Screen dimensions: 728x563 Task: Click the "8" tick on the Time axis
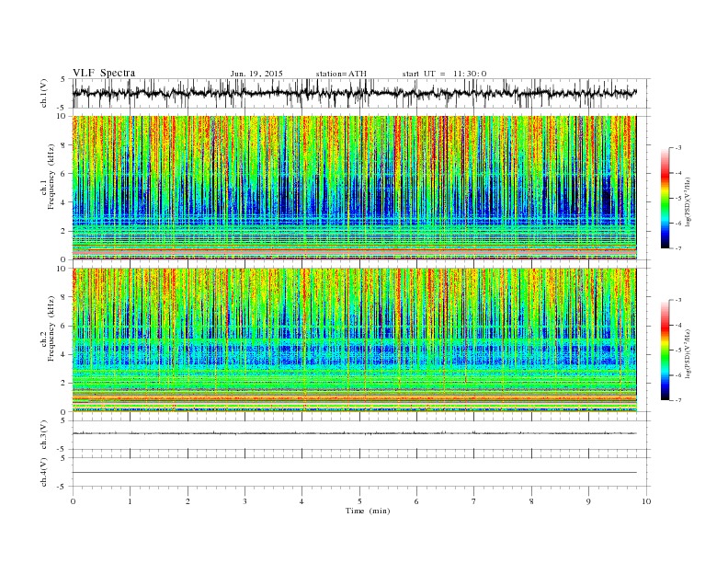pos(531,501)
